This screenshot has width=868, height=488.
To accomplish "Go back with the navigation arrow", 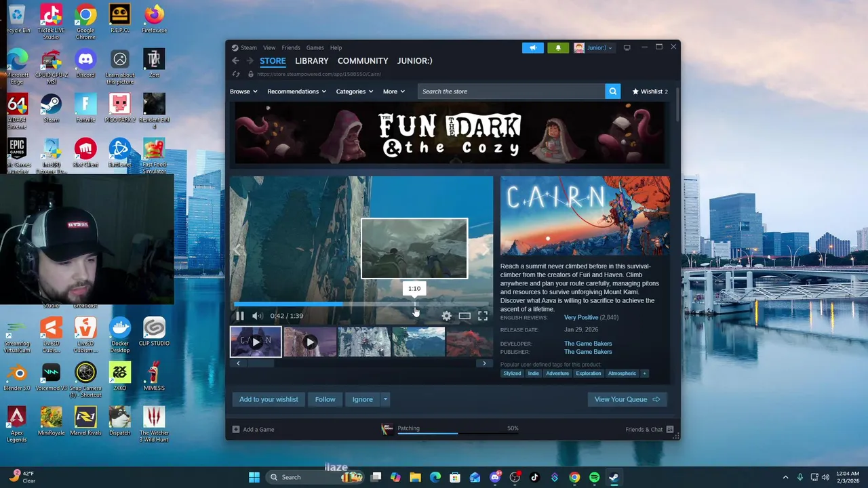I will tap(235, 61).
